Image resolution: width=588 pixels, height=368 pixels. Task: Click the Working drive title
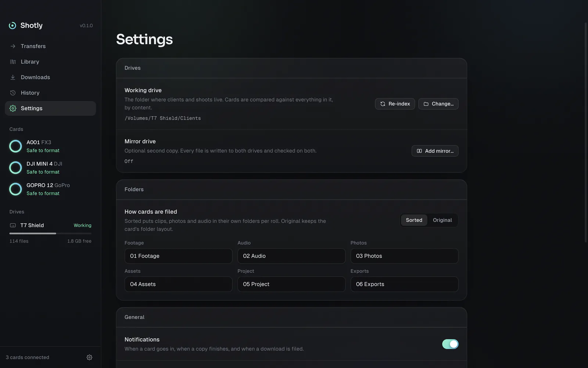coord(143,90)
